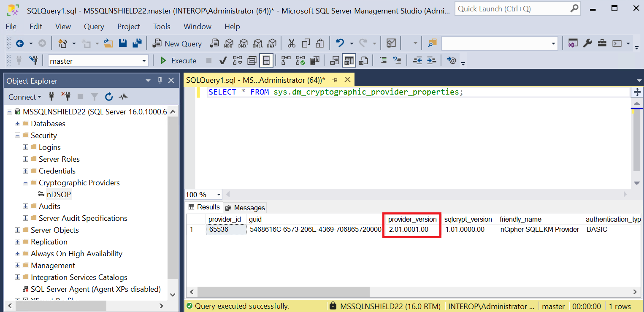Click the Save All multi-disk icon
The width and height of the screenshot is (644, 312).
pos(137,43)
